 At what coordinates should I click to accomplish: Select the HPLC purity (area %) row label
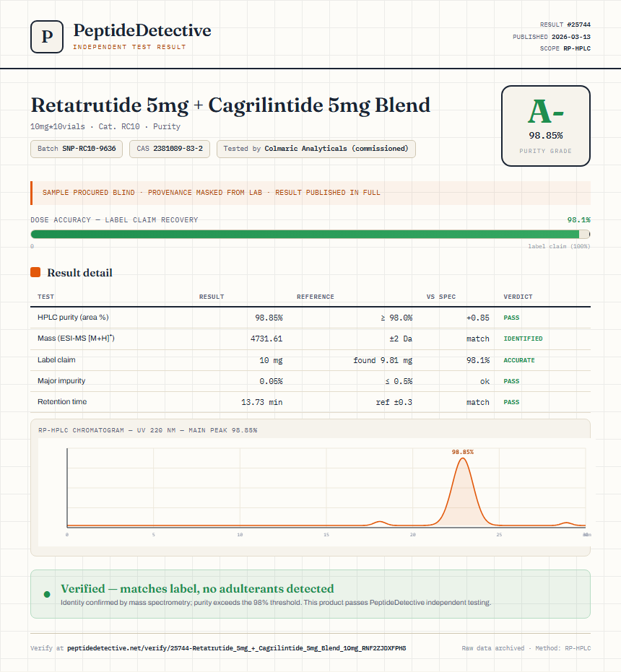coord(73,317)
